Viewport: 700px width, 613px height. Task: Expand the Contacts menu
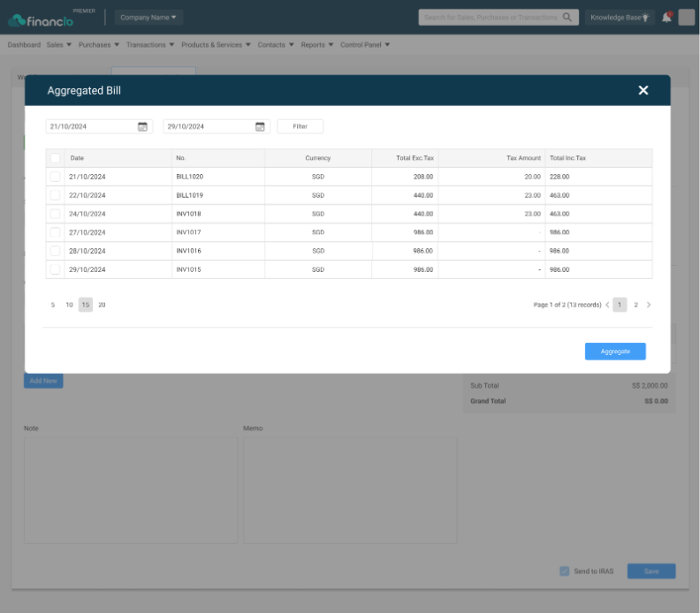(x=276, y=45)
